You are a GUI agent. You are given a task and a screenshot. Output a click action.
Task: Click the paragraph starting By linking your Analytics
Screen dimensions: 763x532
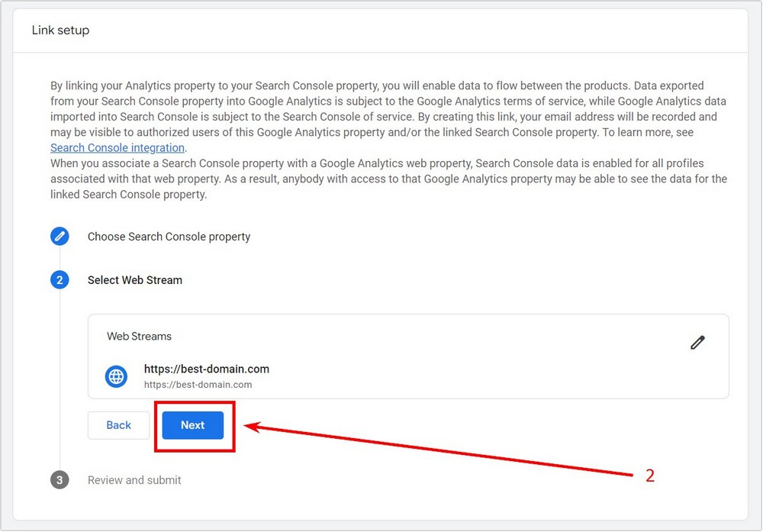pyautogui.click(x=388, y=116)
